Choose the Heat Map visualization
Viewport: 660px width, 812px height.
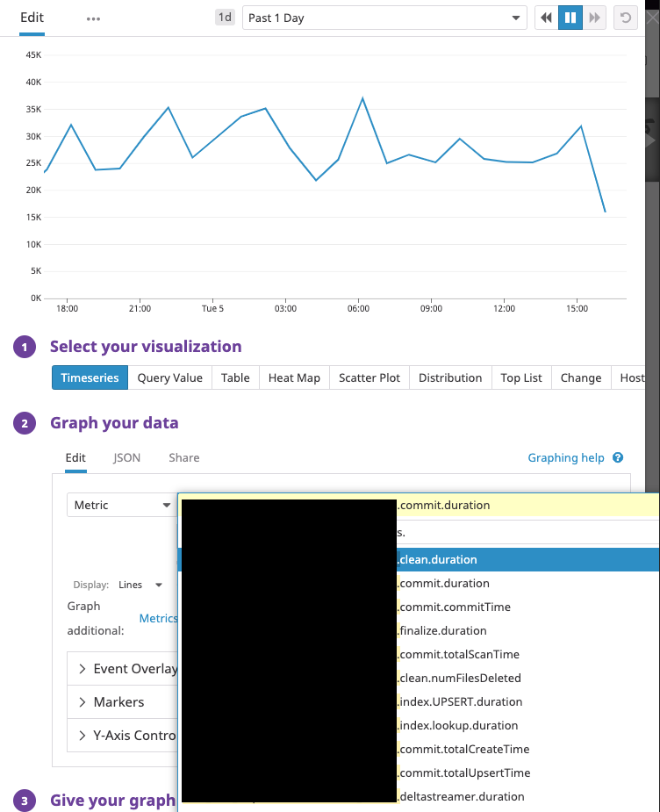294,377
